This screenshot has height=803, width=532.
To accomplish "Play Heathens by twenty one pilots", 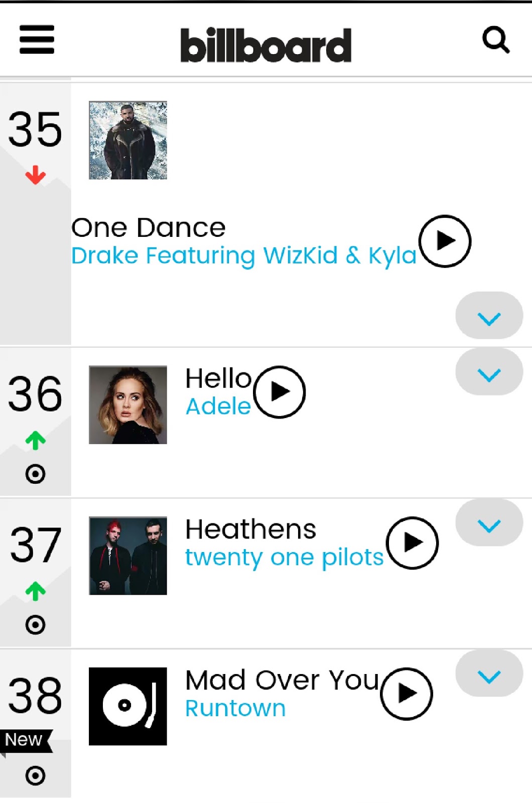I will (x=412, y=544).
